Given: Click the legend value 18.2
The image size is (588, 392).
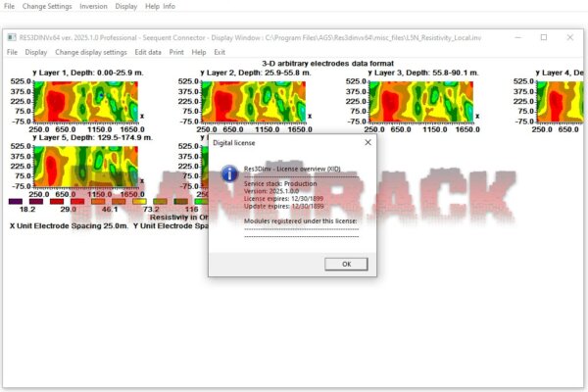Looking at the screenshot, I should tap(27, 210).
